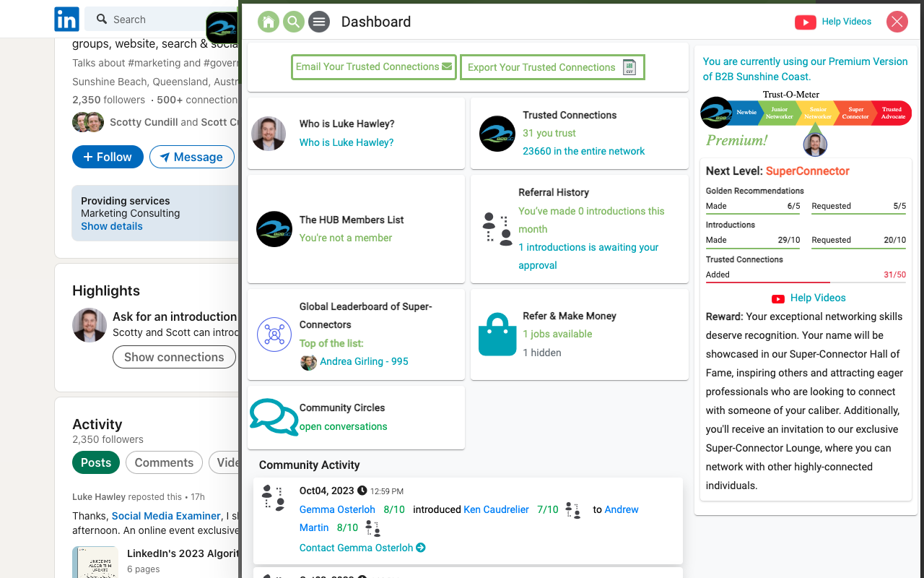Click the clock icon beside 12:59 PM

pos(362,491)
